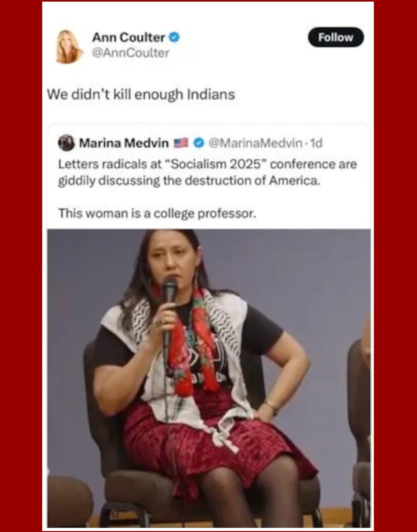Viewport: 417px width, 532px height.
Task: Click the Ann Coulter display name
Action: [x=128, y=38]
